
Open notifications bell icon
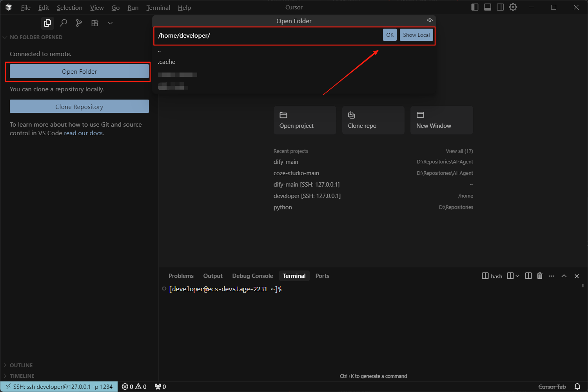[x=577, y=387]
